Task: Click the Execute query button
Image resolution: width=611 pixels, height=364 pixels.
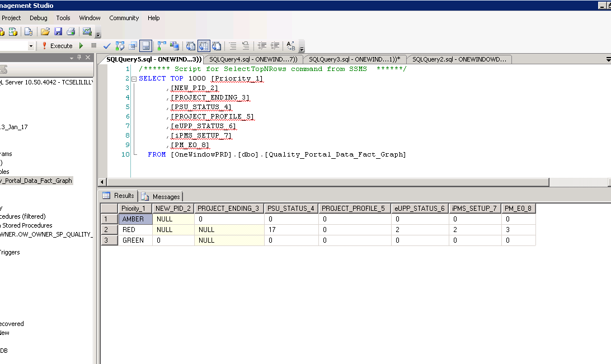Action: pos(57,46)
